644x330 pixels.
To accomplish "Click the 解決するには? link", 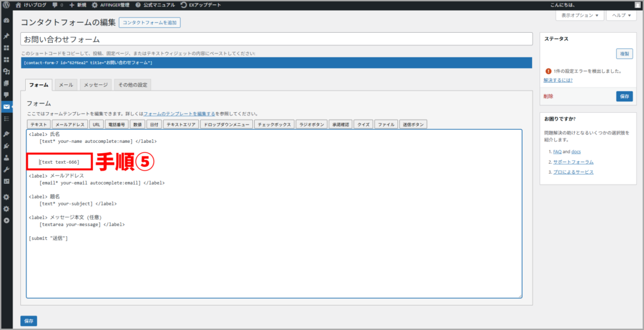I will [558, 81].
